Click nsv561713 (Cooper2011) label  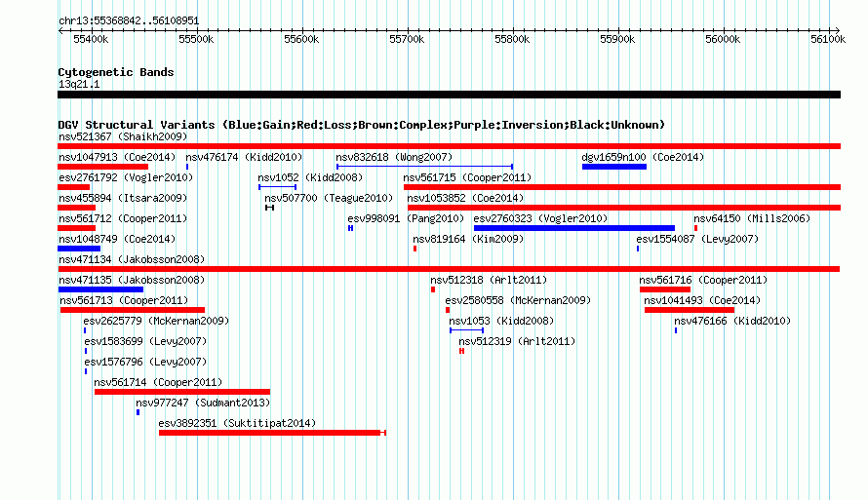point(124,300)
